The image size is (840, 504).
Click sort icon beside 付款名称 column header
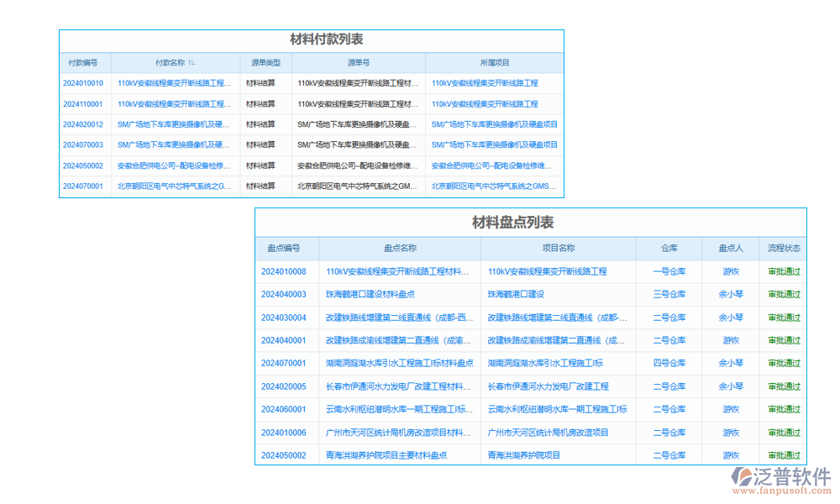pos(192,62)
